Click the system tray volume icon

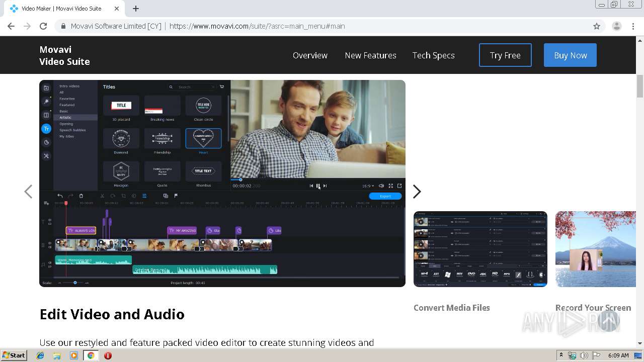pos(584,355)
